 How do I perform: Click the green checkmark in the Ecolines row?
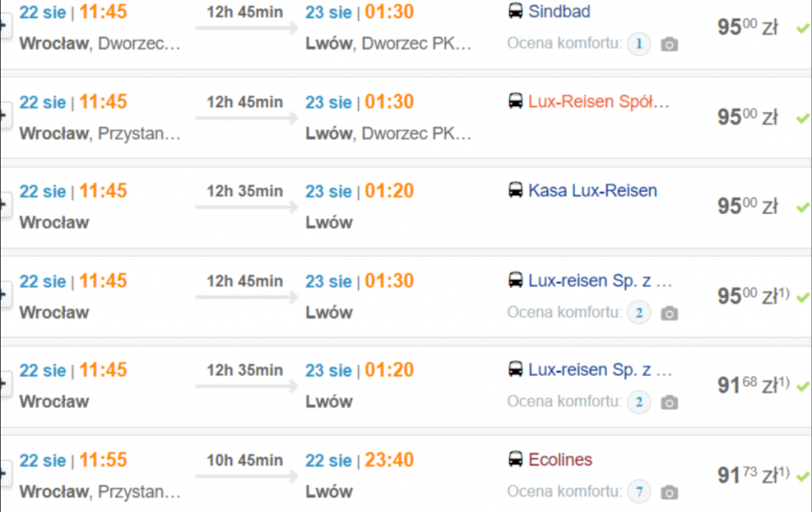802,476
